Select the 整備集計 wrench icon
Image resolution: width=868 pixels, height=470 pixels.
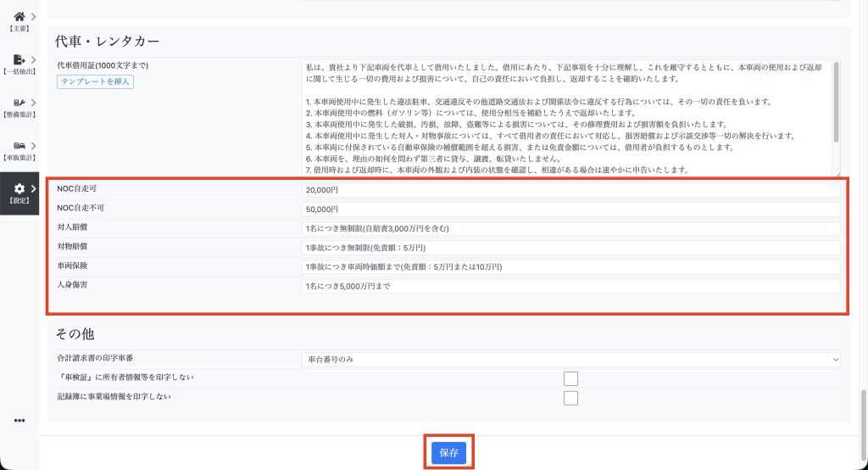tap(19, 103)
